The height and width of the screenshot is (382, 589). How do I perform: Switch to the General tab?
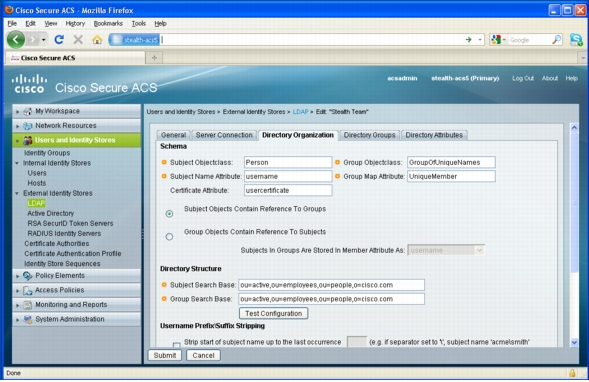173,135
